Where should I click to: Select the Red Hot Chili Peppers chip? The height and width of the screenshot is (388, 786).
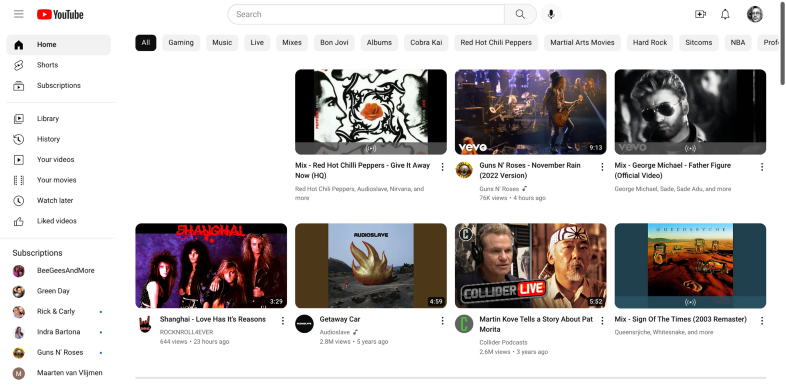[496, 43]
